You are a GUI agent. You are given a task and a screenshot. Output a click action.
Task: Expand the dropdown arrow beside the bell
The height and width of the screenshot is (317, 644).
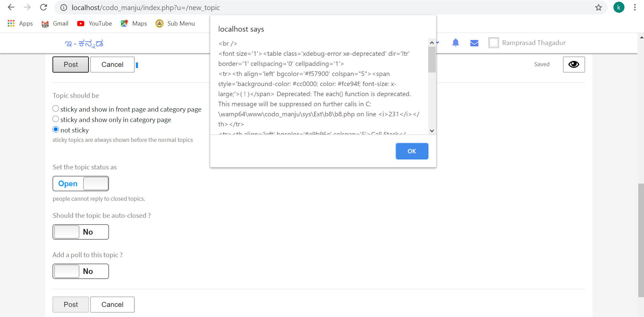(x=438, y=43)
